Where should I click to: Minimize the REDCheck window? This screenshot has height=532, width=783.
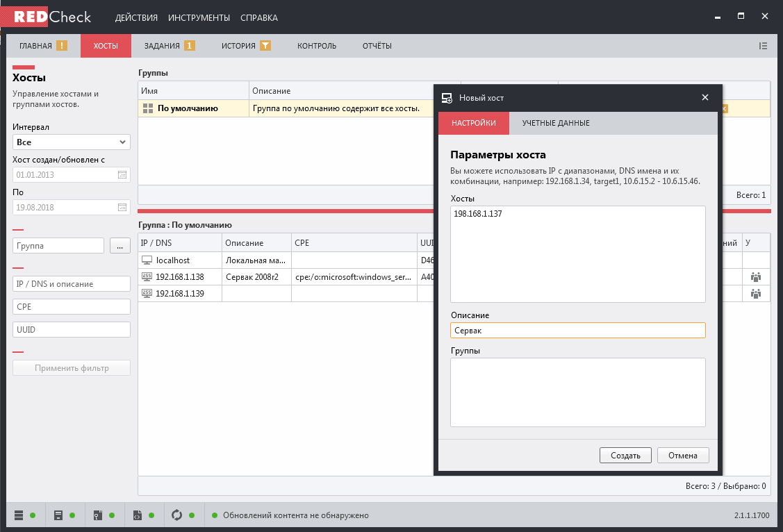(718, 17)
